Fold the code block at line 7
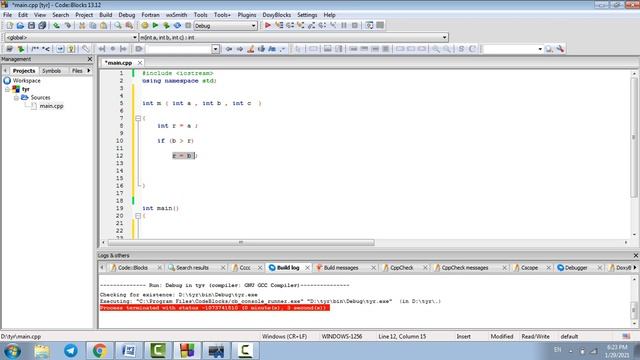The width and height of the screenshot is (640, 360). (138, 118)
